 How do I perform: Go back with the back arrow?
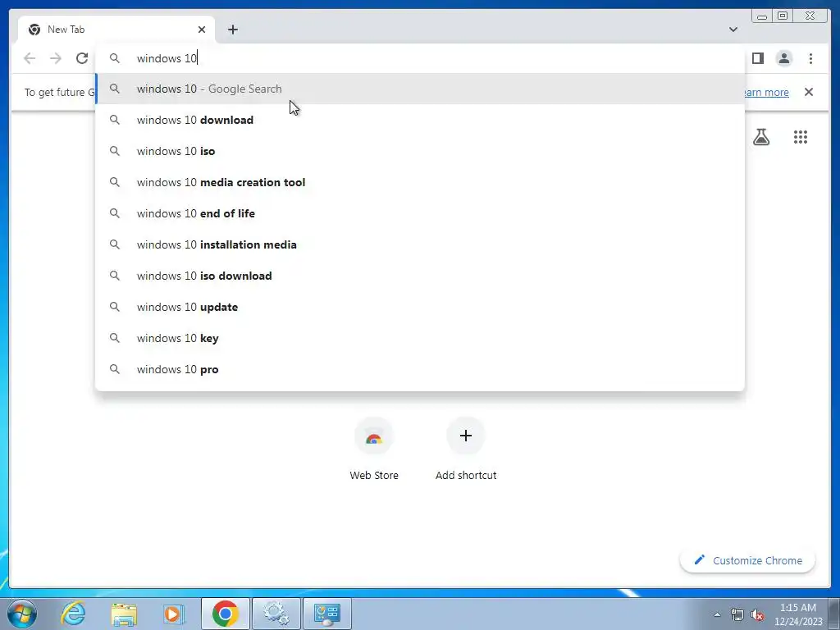pyautogui.click(x=30, y=58)
